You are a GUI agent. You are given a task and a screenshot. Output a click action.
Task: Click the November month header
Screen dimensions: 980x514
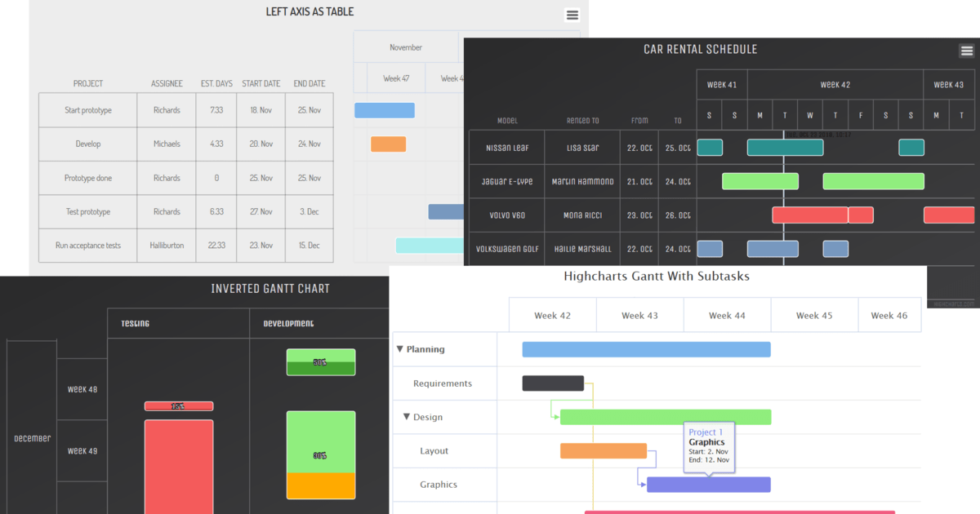click(406, 47)
